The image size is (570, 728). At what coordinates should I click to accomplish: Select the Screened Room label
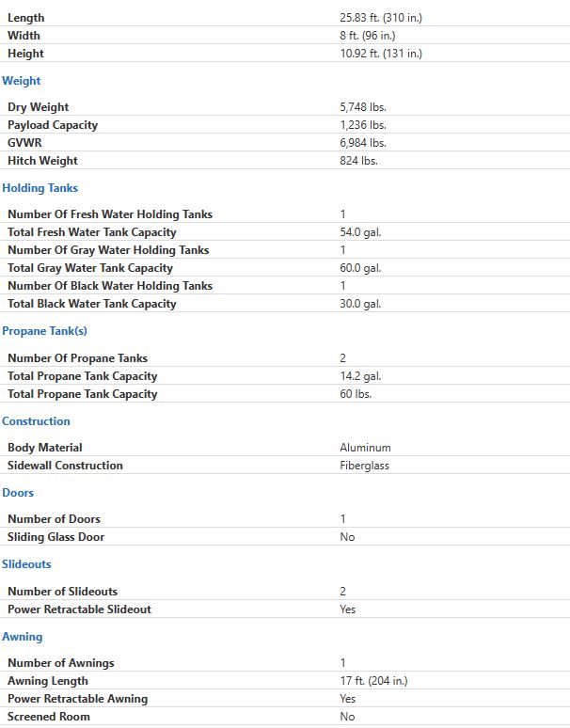(x=49, y=717)
